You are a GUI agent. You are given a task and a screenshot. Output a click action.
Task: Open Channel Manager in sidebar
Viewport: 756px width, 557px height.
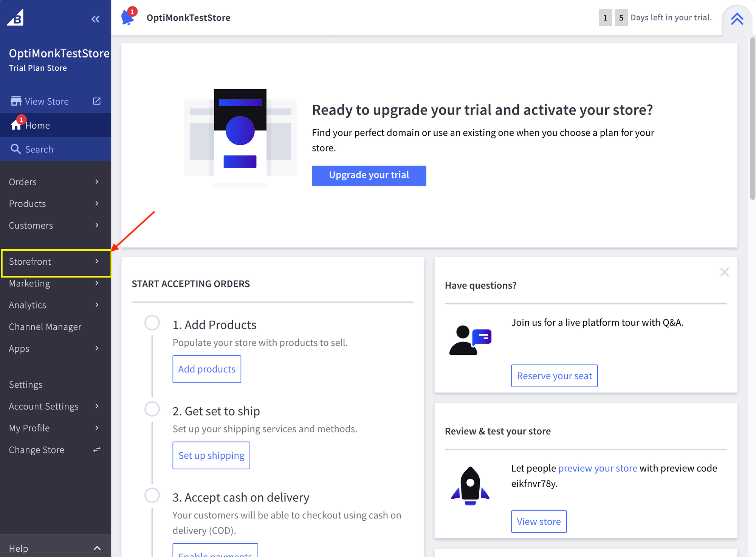[56, 327]
